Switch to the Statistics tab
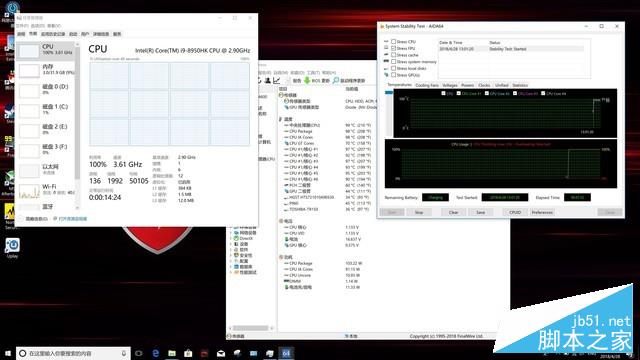 click(520, 85)
